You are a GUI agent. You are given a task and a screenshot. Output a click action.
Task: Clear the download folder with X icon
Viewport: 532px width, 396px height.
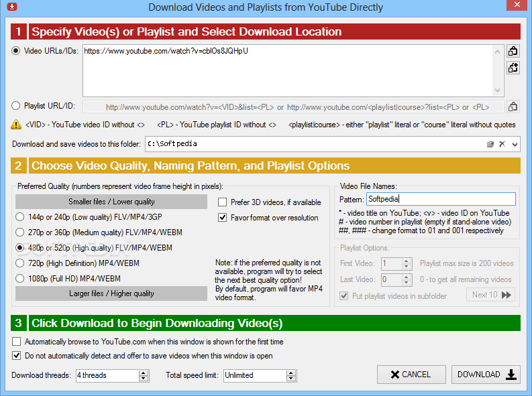(x=502, y=144)
